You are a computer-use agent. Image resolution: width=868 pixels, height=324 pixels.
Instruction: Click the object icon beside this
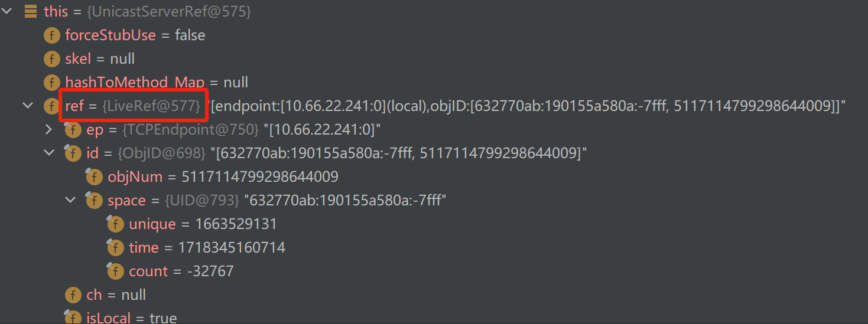pyautogui.click(x=31, y=12)
